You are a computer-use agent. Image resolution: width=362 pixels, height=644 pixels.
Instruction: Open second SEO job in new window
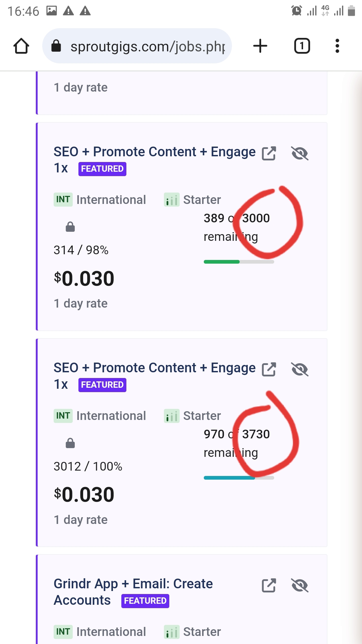[269, 369]
